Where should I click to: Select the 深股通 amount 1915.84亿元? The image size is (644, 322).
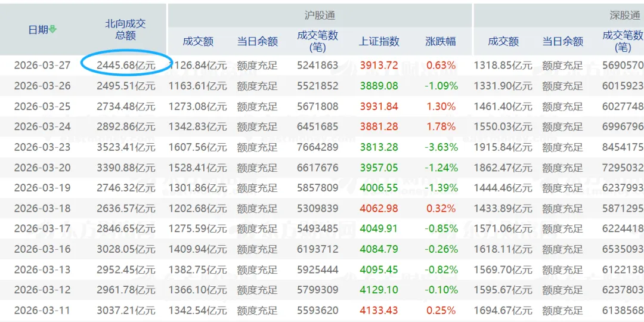(503, 147)
